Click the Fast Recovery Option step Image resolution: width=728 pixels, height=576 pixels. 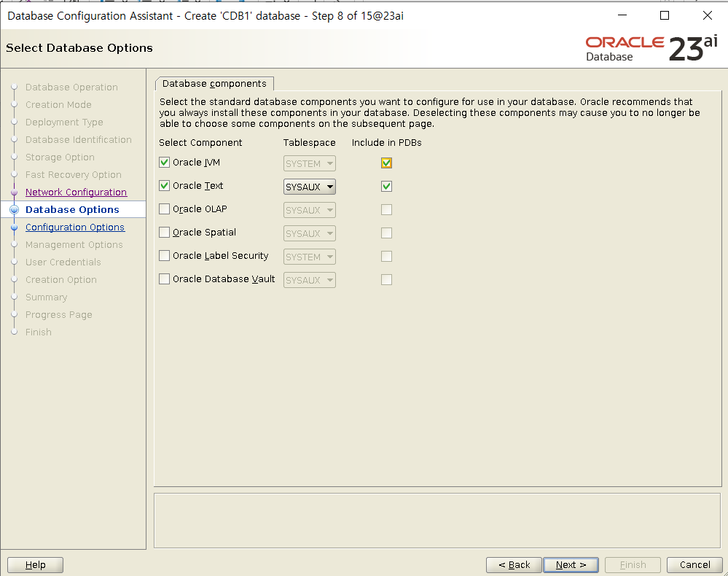(74, 175)
